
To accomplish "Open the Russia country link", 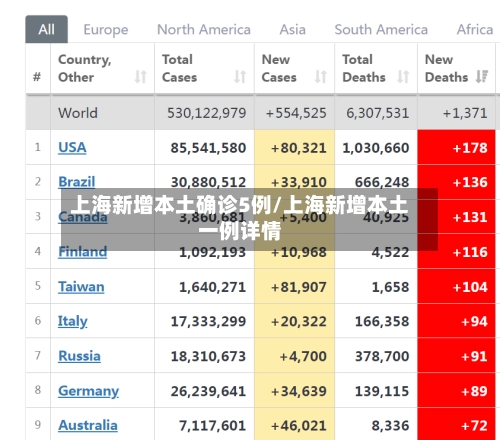I will (79, 356).
